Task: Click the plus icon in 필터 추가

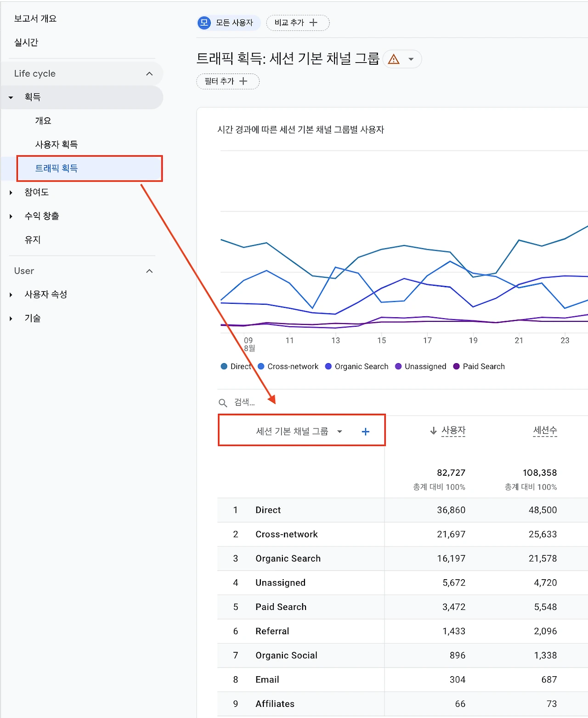Action: click(243, 81)
